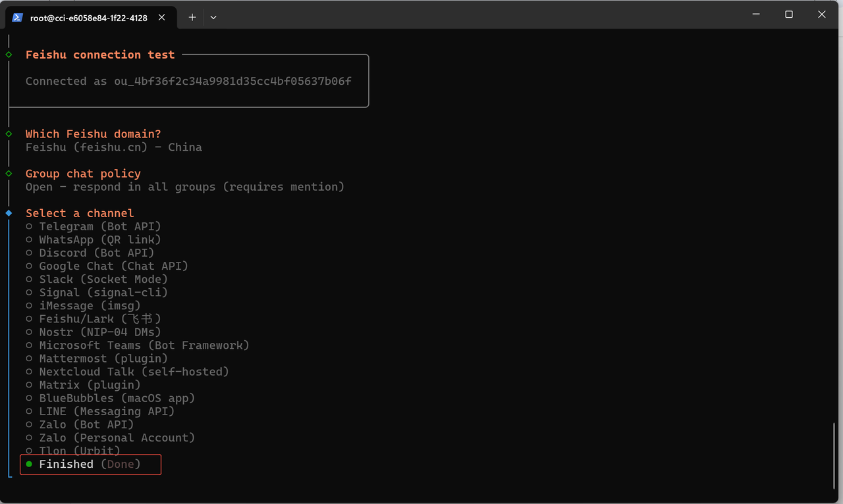Click the PowerShell icon in the tab

[18, 18]
